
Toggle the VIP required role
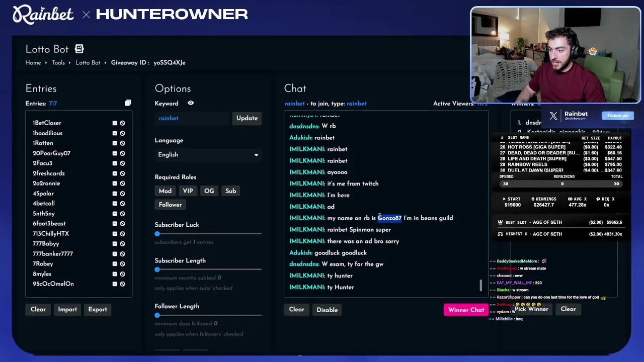[x=188, y=191]
